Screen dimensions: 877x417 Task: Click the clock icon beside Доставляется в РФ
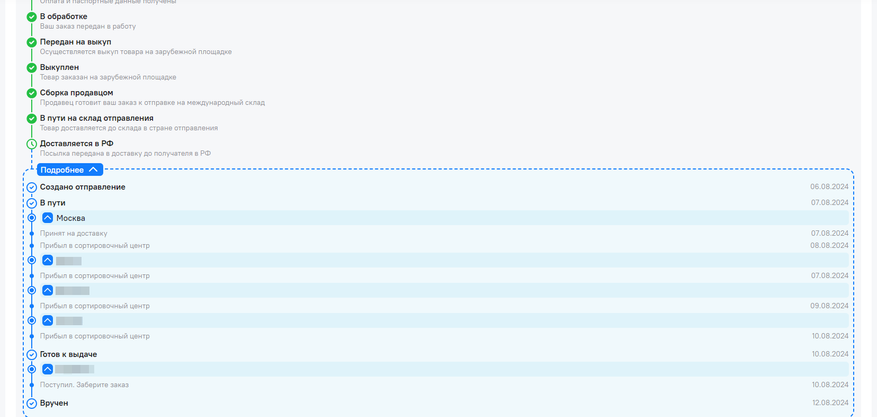(32, 144)
